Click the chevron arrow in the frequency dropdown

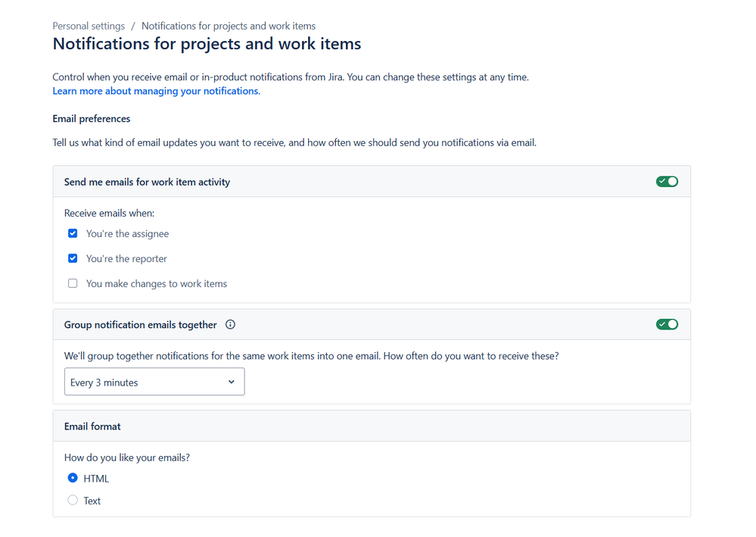[x=232, y=382]
